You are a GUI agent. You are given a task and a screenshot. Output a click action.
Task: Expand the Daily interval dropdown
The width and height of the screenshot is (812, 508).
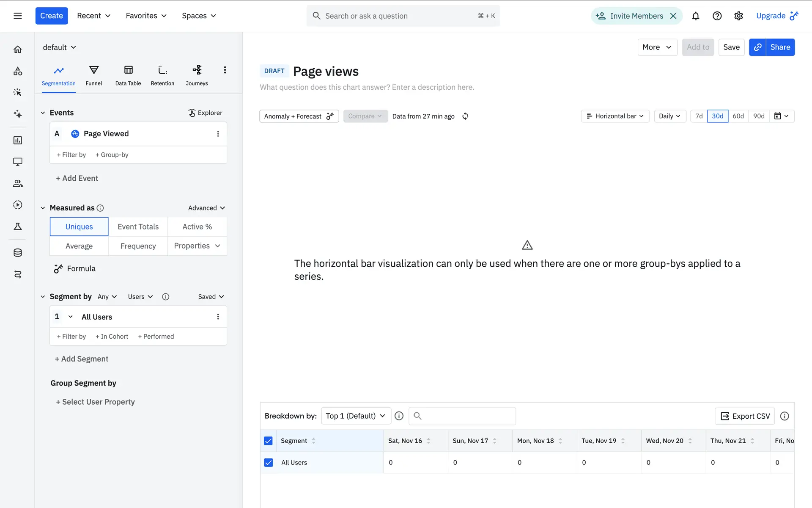point(669,116)
